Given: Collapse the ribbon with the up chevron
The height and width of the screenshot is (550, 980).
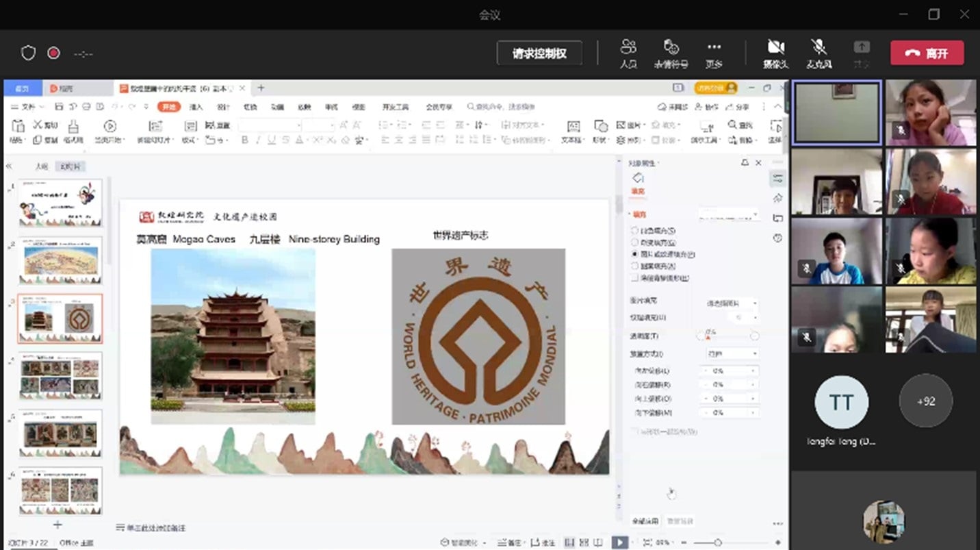Looking at the screenshot, I should [x=778, y=107].
